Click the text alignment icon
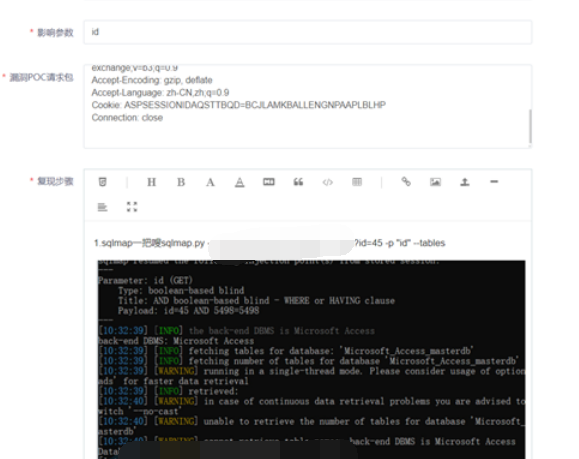The height and width of the screenshot is (459, 579). [102, 207]
